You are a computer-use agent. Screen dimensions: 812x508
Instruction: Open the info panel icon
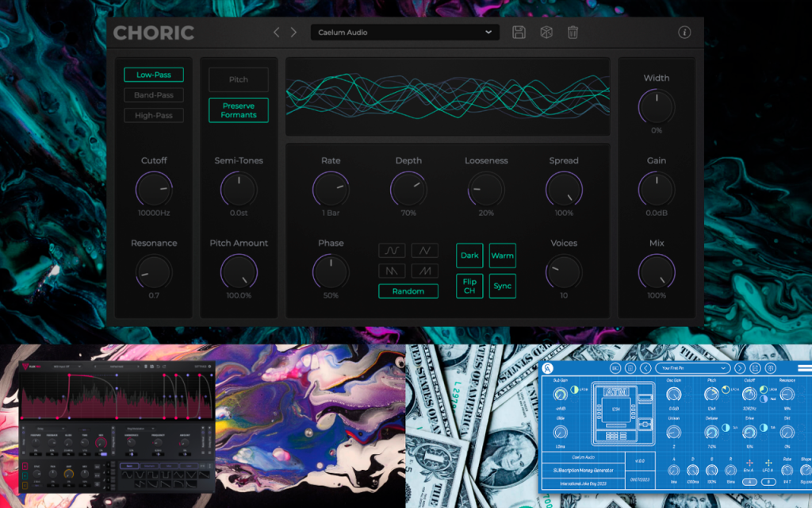pyautogui.click(x=684, y=32)
